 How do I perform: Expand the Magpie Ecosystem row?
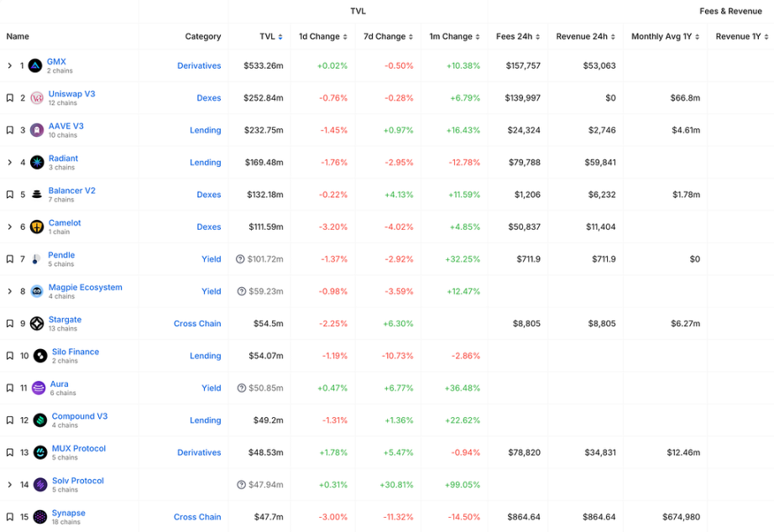click(10, 291)
